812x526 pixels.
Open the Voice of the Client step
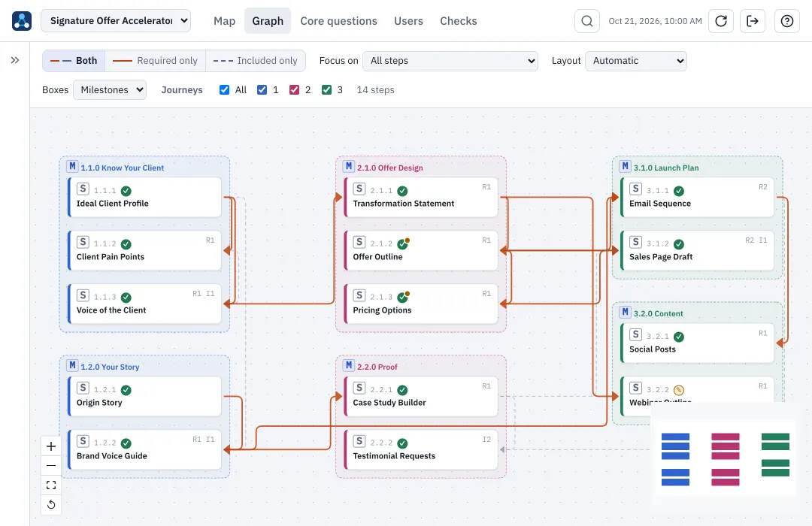click(x=144, y=304)
